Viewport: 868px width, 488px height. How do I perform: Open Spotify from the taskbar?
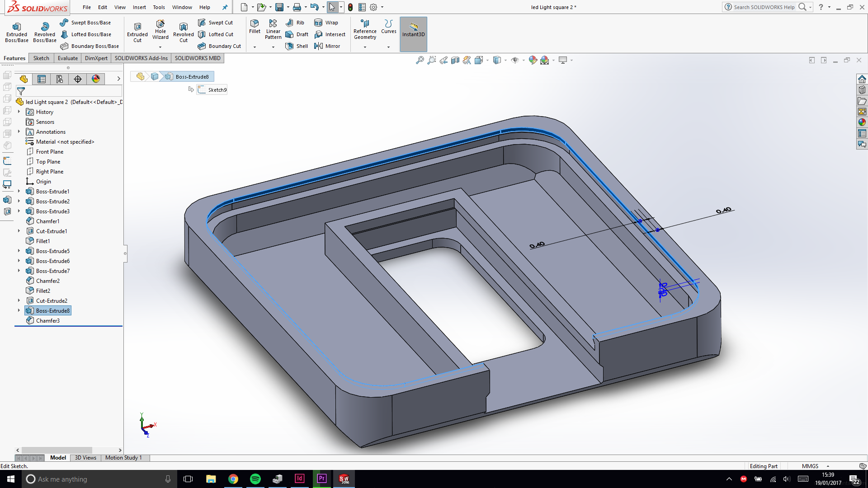(255, 479)
